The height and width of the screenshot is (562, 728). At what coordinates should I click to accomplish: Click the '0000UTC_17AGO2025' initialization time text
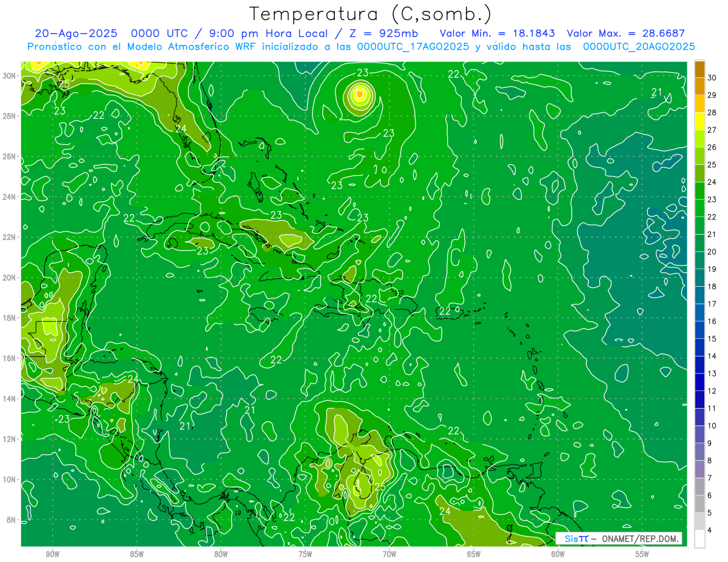pyautogui.click(x=413, y=47)
